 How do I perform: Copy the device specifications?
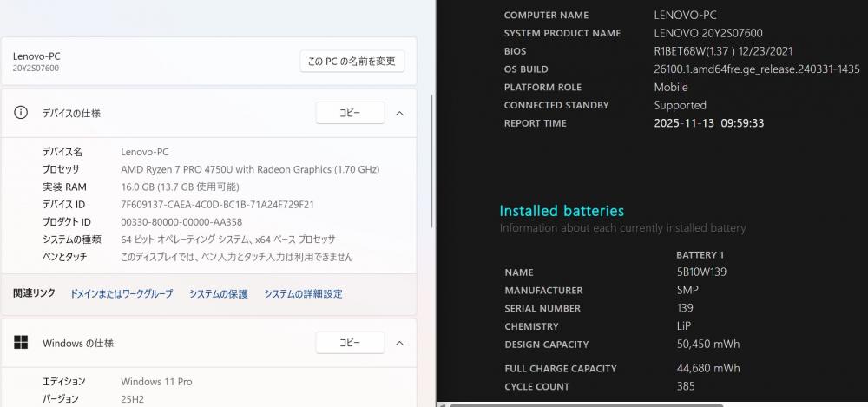point(350,113)
